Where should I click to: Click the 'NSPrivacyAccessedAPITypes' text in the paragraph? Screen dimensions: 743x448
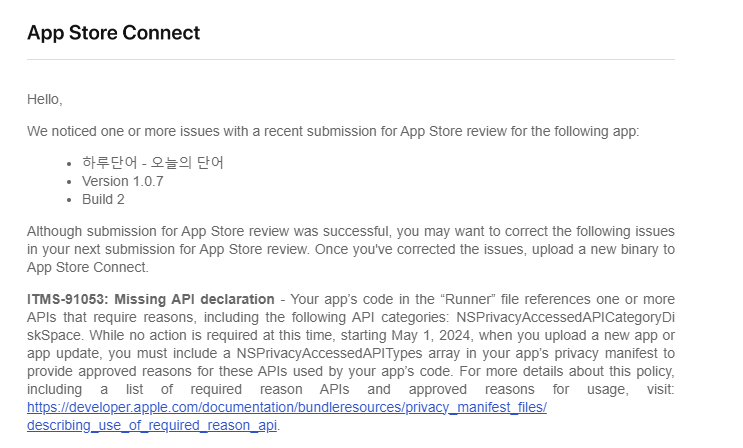(329, 353)
